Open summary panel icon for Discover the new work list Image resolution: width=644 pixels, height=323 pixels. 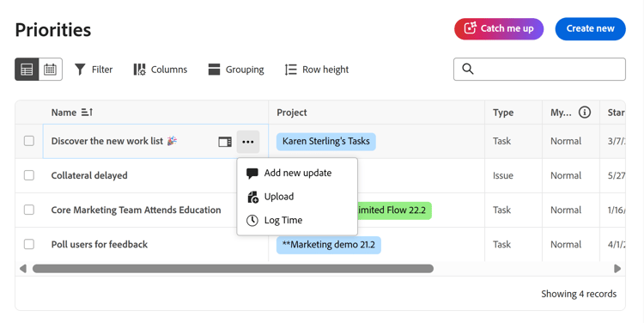coord(225,142)
